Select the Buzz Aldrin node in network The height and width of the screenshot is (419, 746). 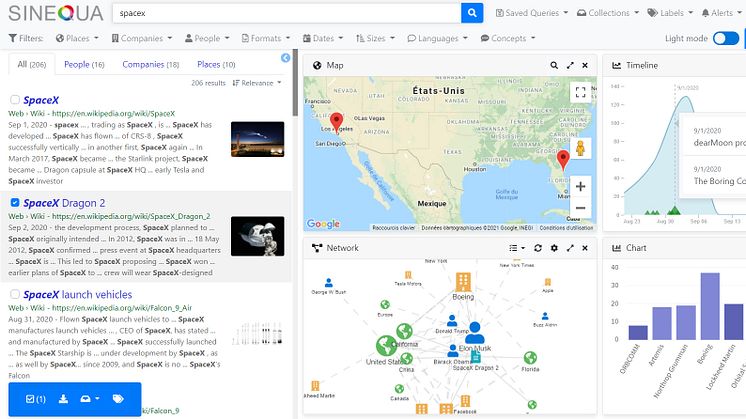545,316
